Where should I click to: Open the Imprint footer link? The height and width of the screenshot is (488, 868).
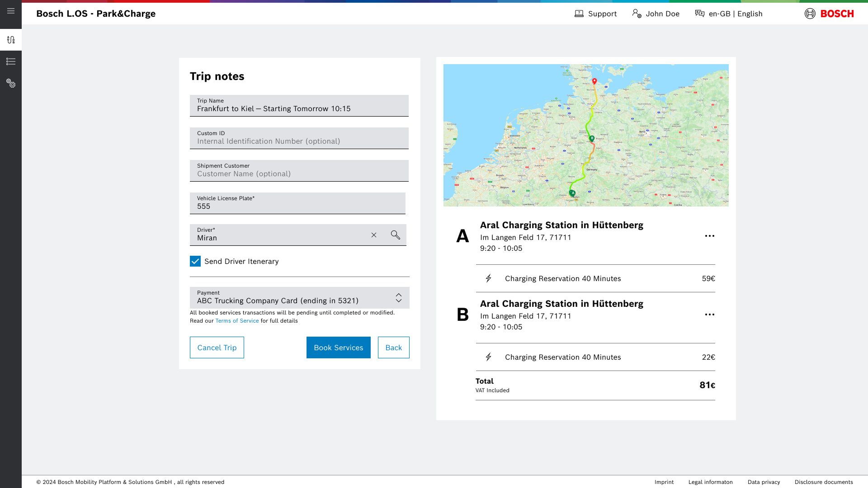[664, 482]
